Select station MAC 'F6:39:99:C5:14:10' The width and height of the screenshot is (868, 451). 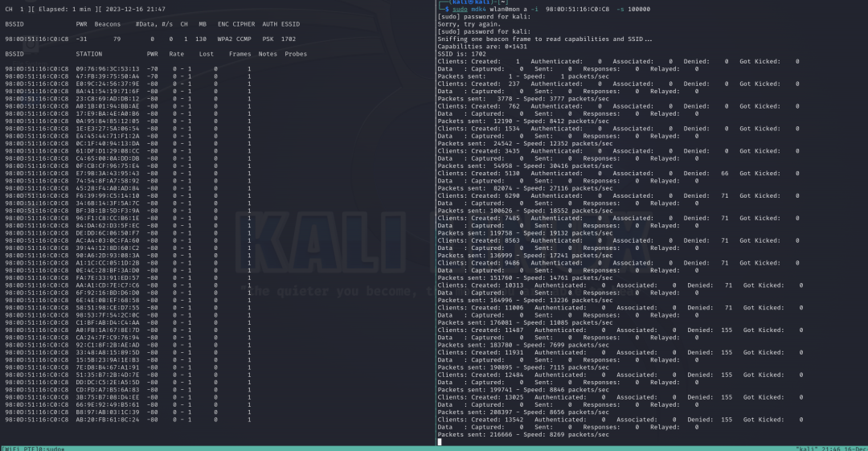[108, 196]
